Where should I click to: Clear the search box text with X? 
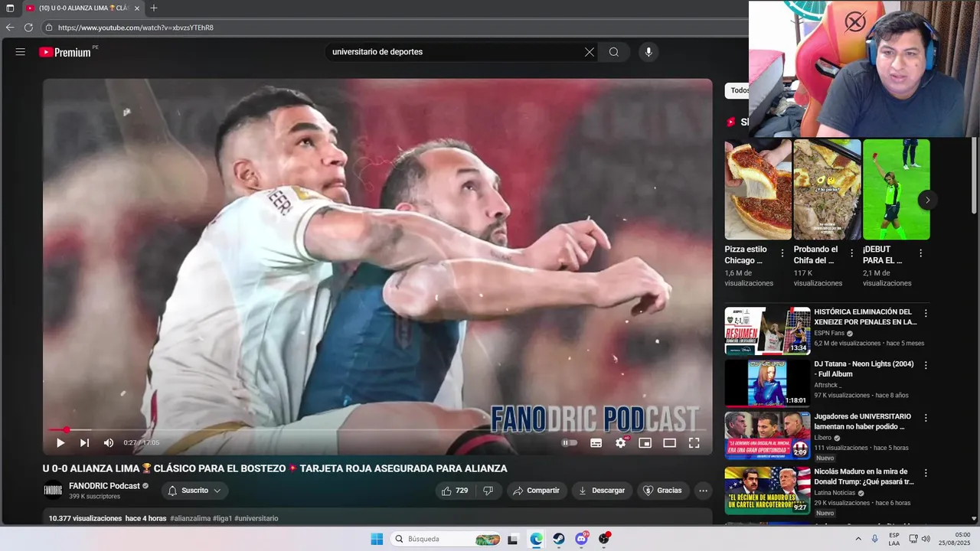tap(590, 52)
